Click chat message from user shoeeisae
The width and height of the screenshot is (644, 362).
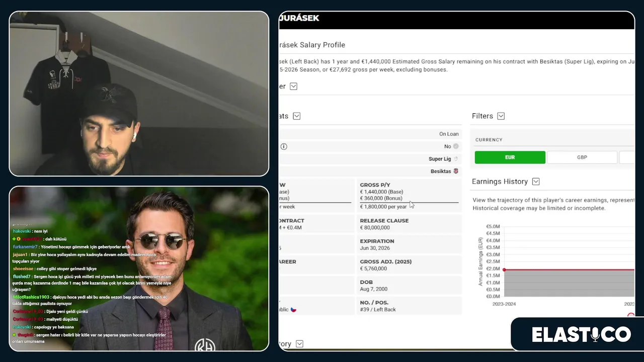click(55, 269)
